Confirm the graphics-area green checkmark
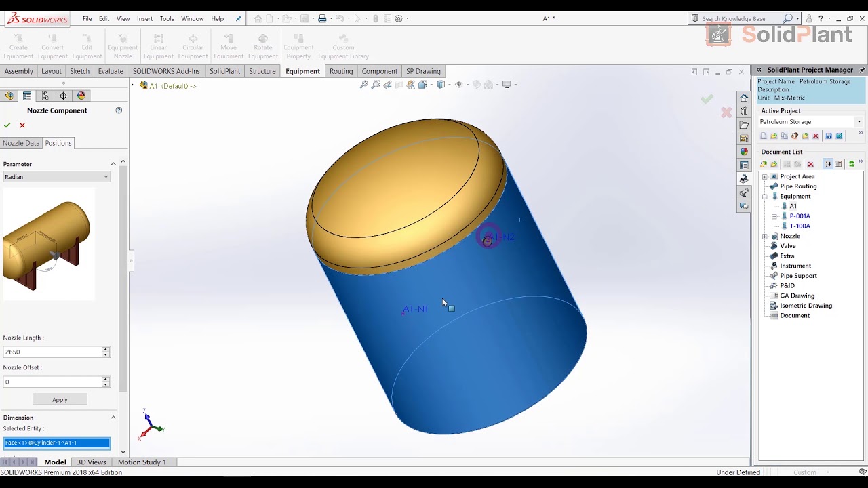This screenshot has height=488, width=868. pyautogui.click(x=707, y=100)
